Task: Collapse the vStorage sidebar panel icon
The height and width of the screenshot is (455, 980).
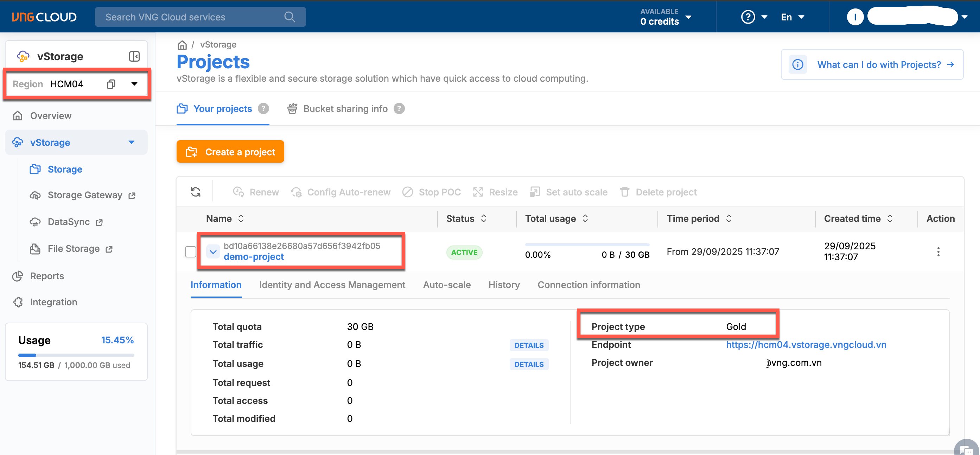Action: [134, 56]
